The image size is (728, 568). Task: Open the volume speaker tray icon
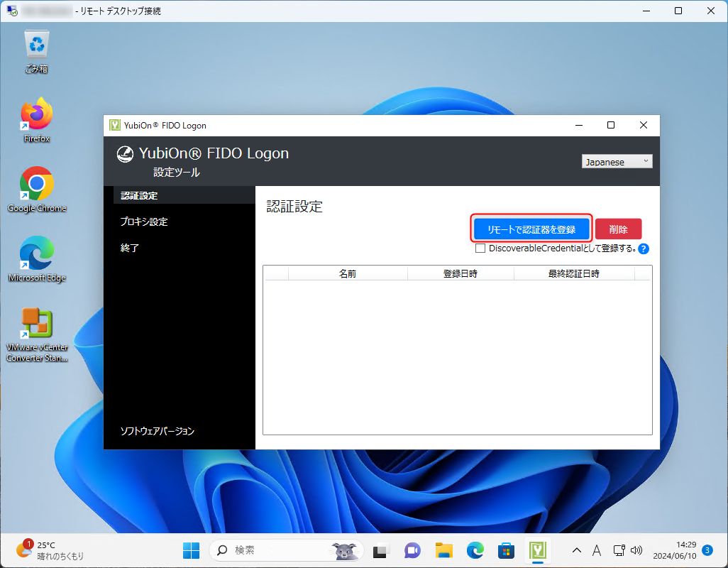click(636, 551)
